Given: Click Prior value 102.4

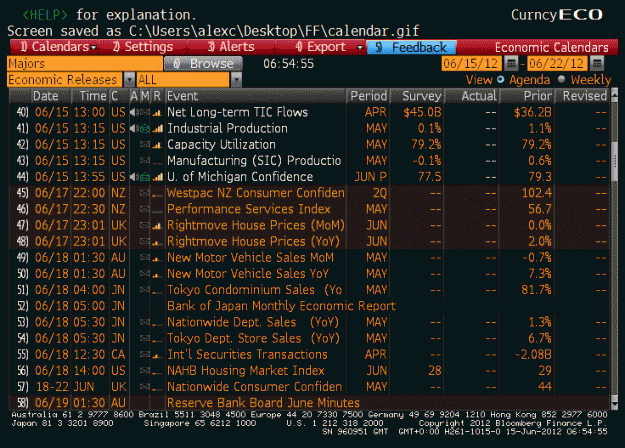Looking at the screenshot, I should 537,193.
